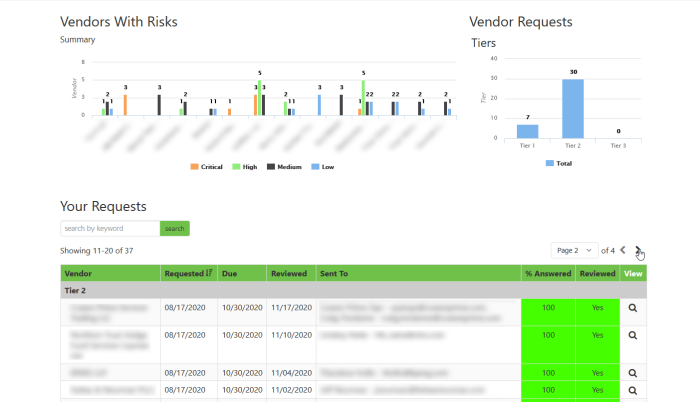700x402 pixels.
Task: Go to next page arrow
Action: 638,250
